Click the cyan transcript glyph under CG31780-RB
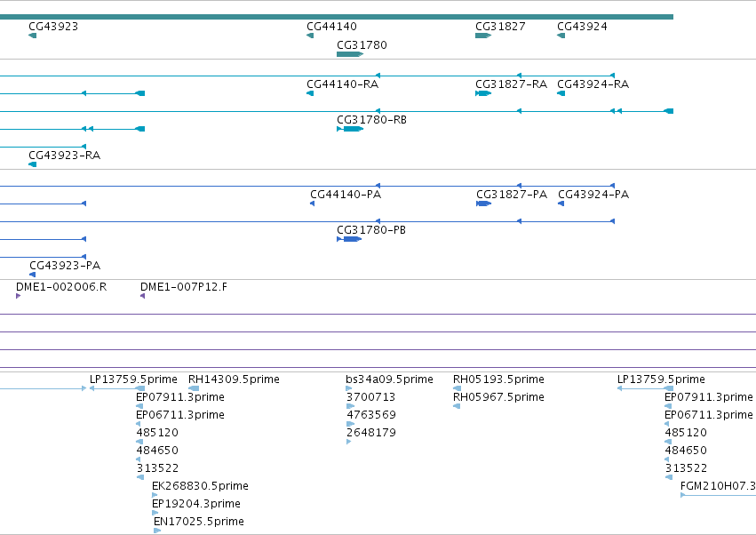 point(350,129)
